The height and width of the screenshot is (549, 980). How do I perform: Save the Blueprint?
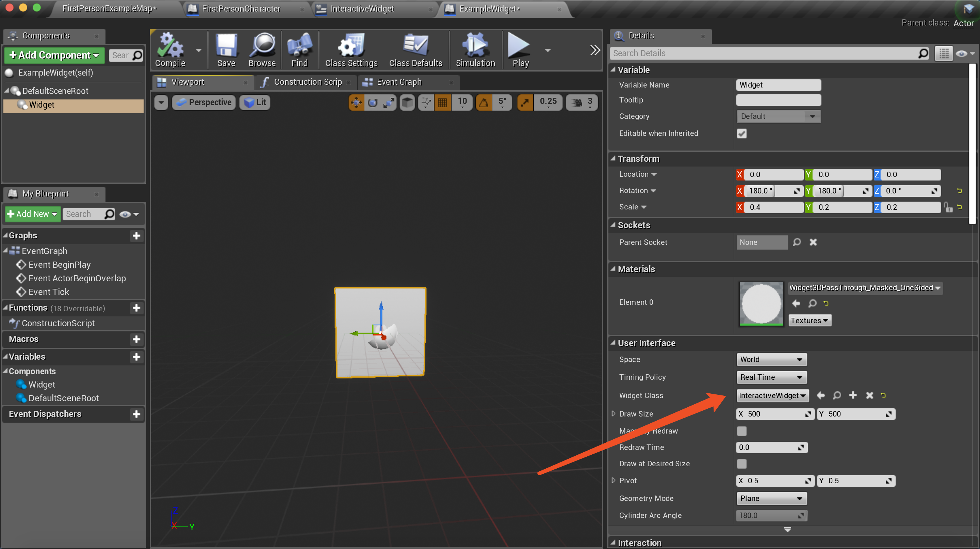tap(226, 49)
